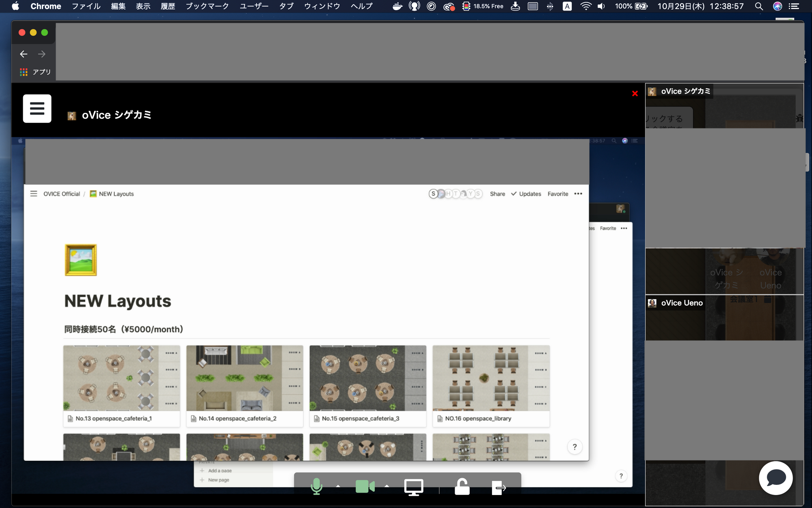Open Notification Center list icon
Screen dimensions: 812x508
coord(793,6)
